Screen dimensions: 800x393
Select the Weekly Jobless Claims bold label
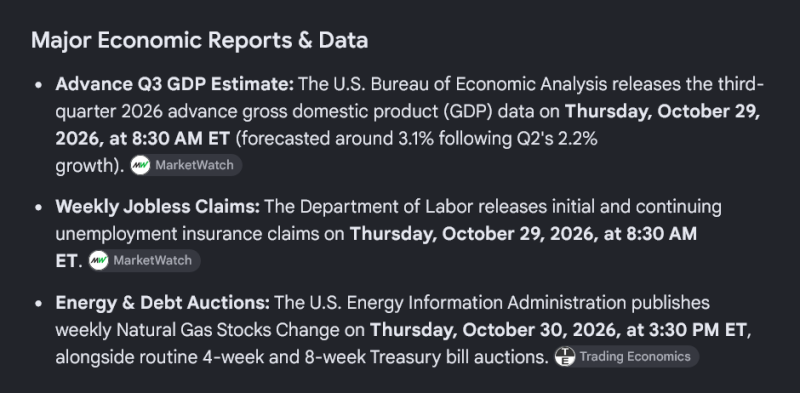coord(158,207)
